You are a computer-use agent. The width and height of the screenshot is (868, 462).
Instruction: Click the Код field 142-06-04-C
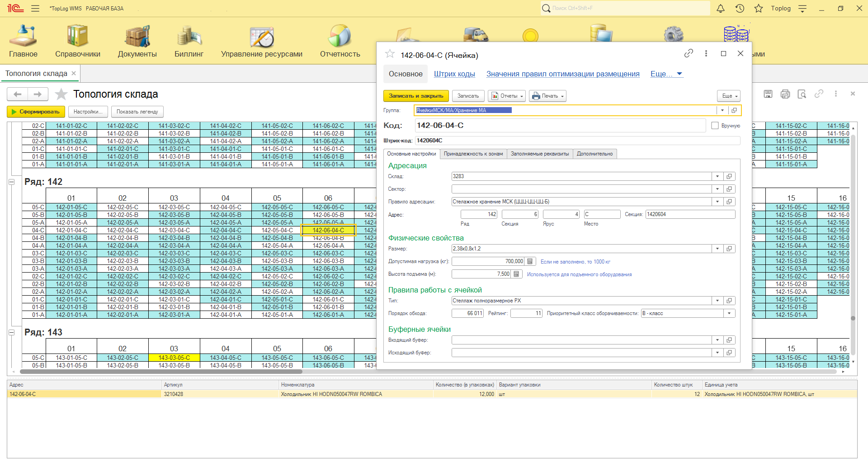pyautogui.click(x=560, y=126)
